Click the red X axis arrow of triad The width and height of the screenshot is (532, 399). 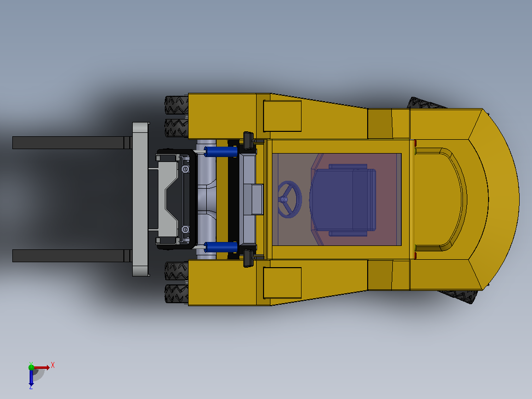(x=42, y=367)
